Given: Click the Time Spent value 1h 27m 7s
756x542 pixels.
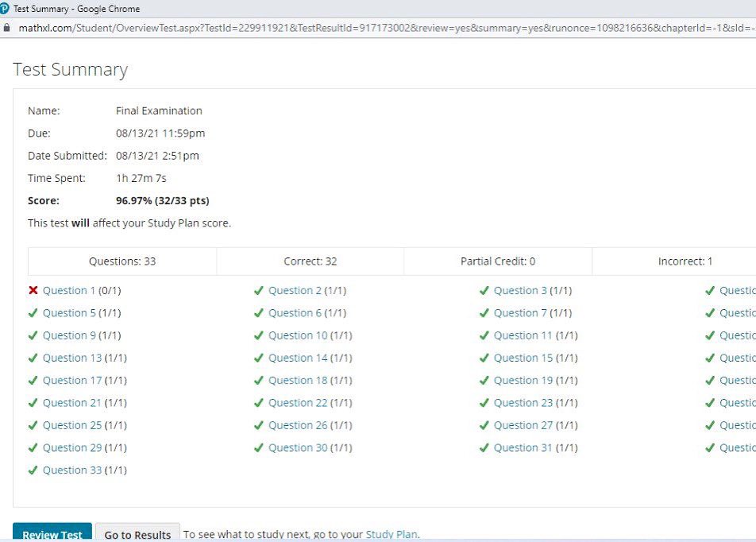Looking at the screenshot, I should point(141,179).
